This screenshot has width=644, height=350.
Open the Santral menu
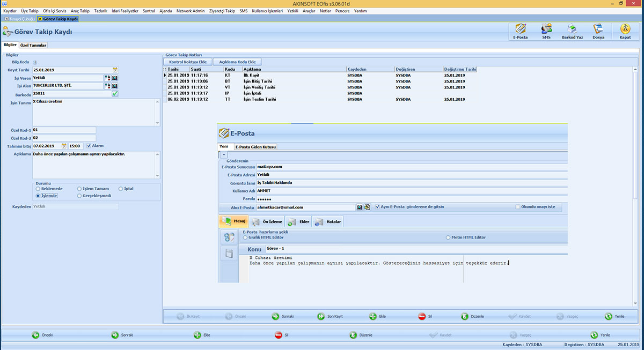click(149, 11)
